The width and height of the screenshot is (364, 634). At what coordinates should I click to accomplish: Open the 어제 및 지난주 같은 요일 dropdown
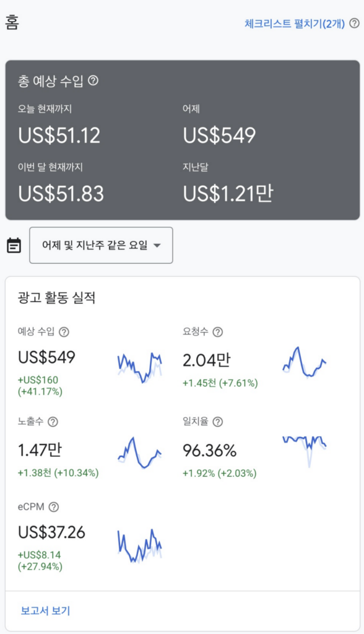tap(101, 245)
